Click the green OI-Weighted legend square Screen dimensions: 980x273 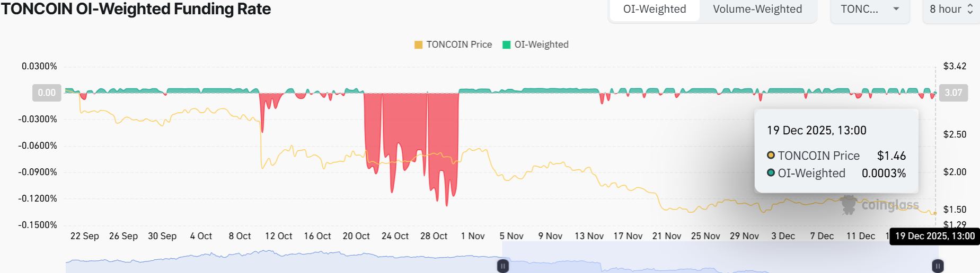506,45
